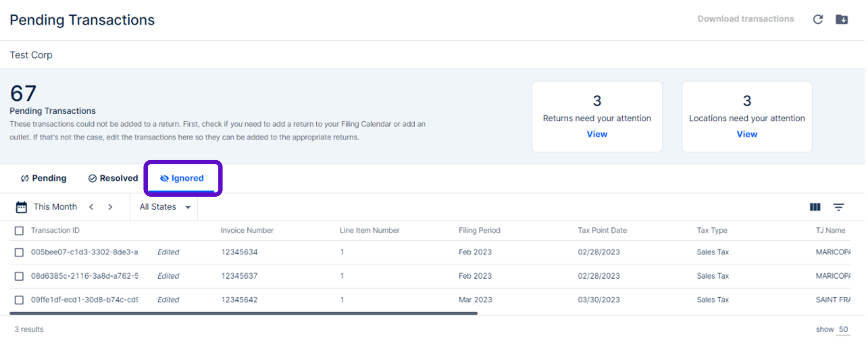
Task: Click View under Locations need your attention
Action: point(747,134)
